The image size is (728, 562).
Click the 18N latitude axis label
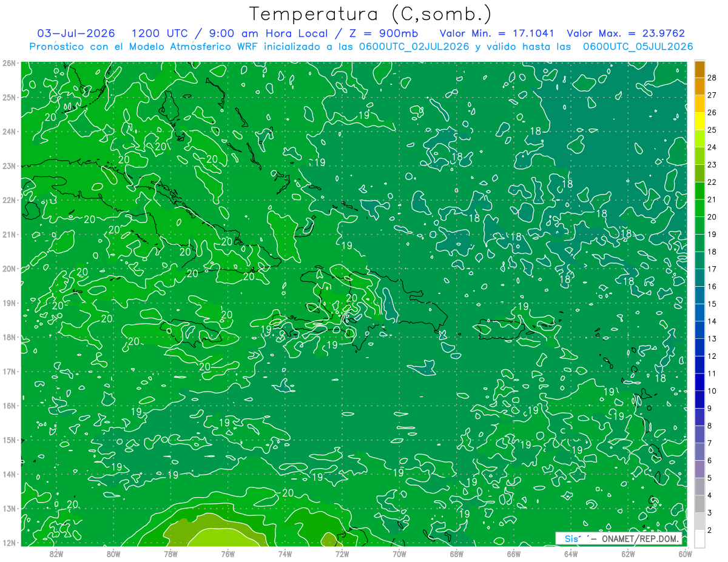(8, 337)
